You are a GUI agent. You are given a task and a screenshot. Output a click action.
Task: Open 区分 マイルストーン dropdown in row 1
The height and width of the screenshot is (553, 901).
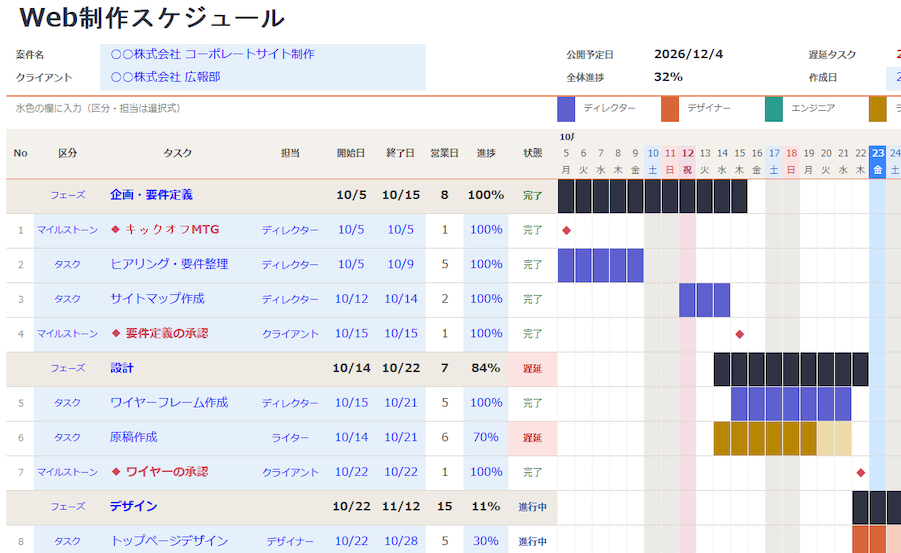67,231
